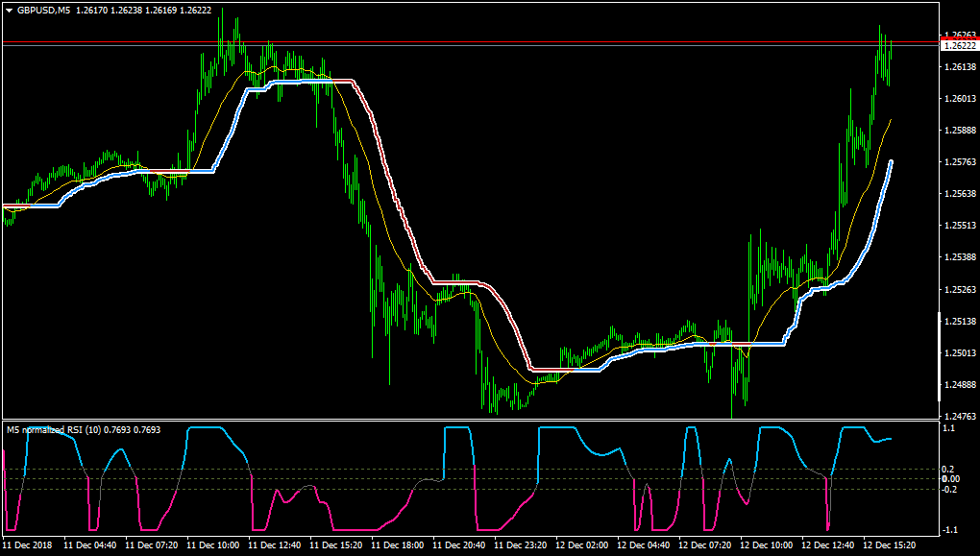Viewport: 980px width, 556px height.
Task: Click the 12 Dec 15:20 time label
Action: [890, 545]
